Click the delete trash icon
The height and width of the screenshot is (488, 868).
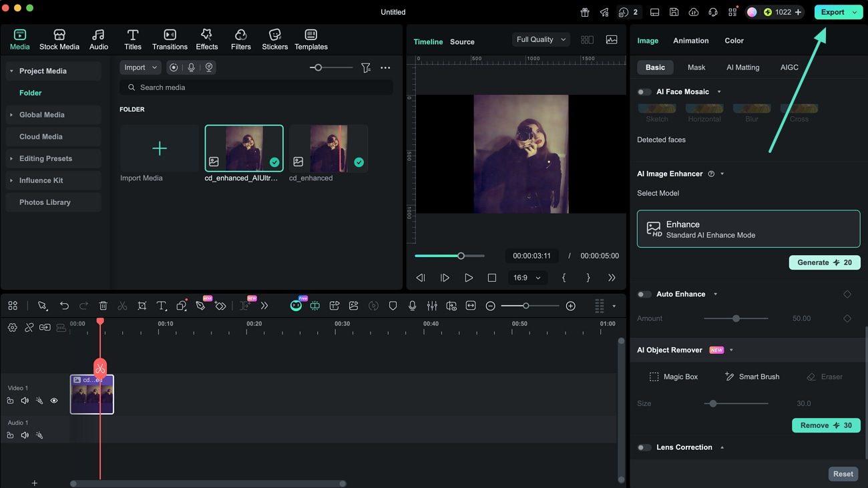tap(103, 306)
